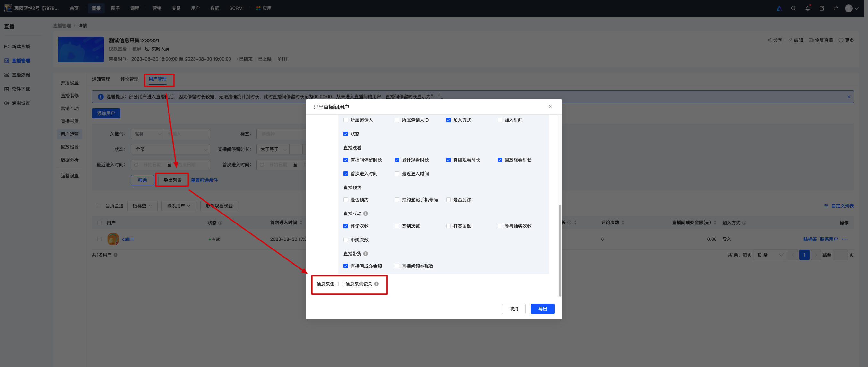Click the search icon in top bar
This screenshot has height=367, width=868.
pyautogui.click(x=793, y=8)
